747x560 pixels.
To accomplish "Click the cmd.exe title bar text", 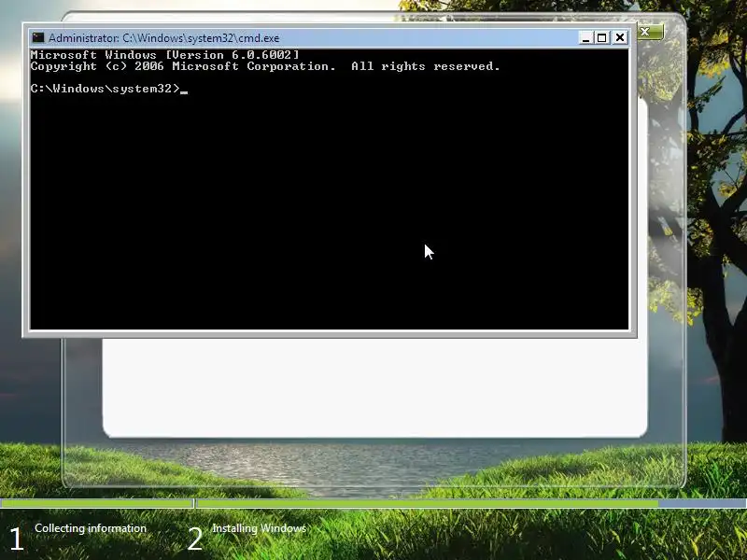I will 164,38.
